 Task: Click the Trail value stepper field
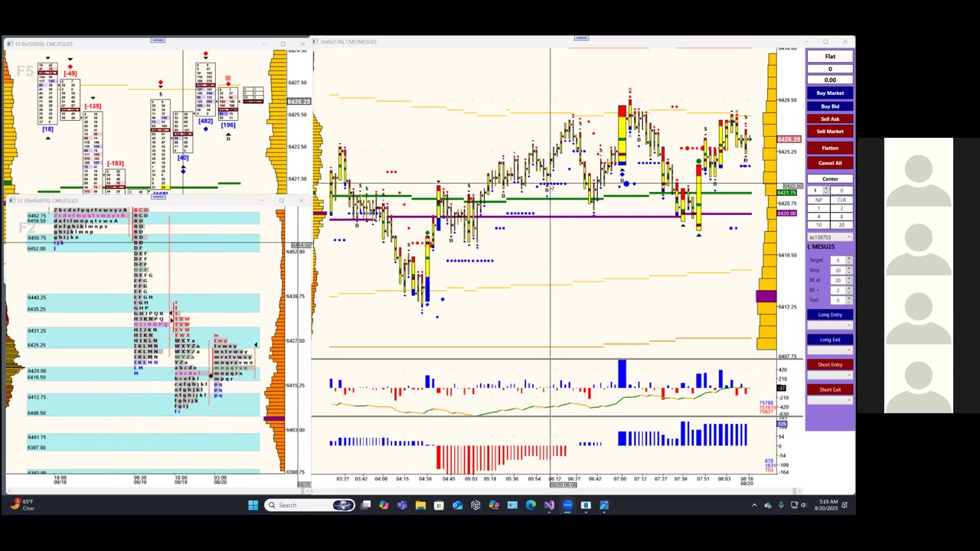tap(840, 300)
